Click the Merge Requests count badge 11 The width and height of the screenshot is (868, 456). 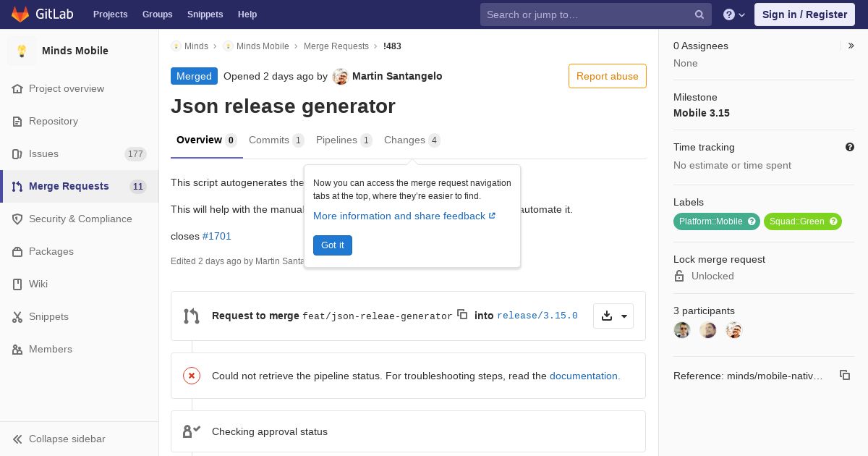(138, 187)
